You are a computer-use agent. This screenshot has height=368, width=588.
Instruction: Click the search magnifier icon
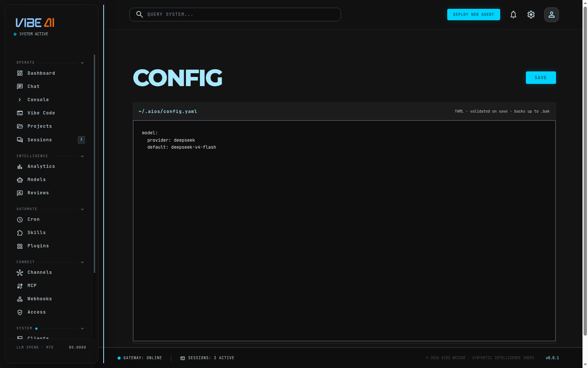140,14
